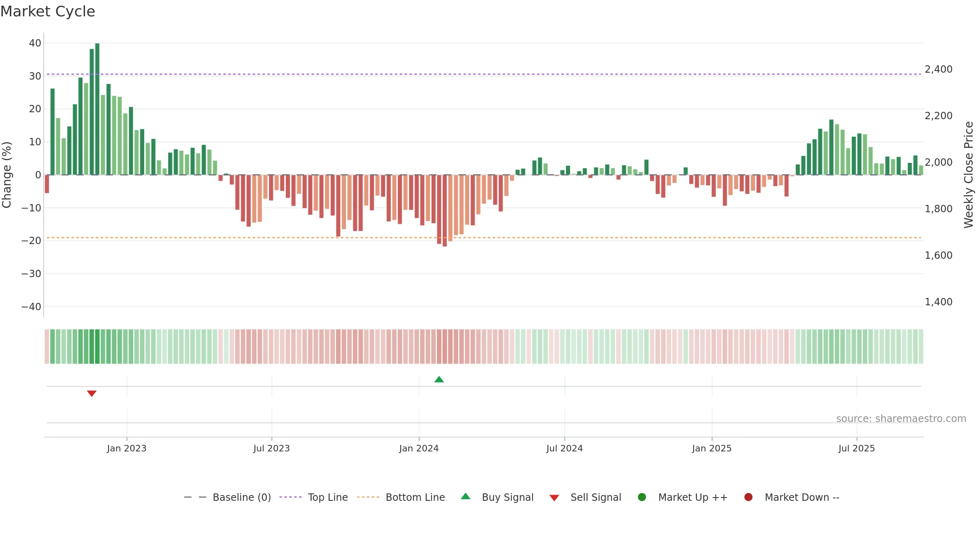Click the green Buy Signal triangle marker on chart

pyautogui.click(x=439, y=380)
